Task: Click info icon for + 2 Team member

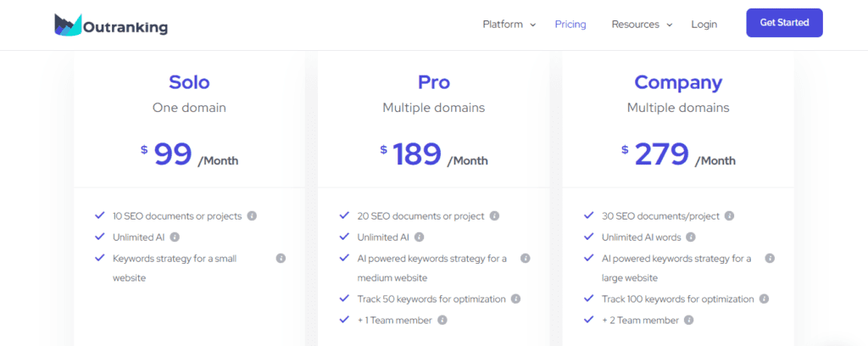Action: click(x=688, y=320)
